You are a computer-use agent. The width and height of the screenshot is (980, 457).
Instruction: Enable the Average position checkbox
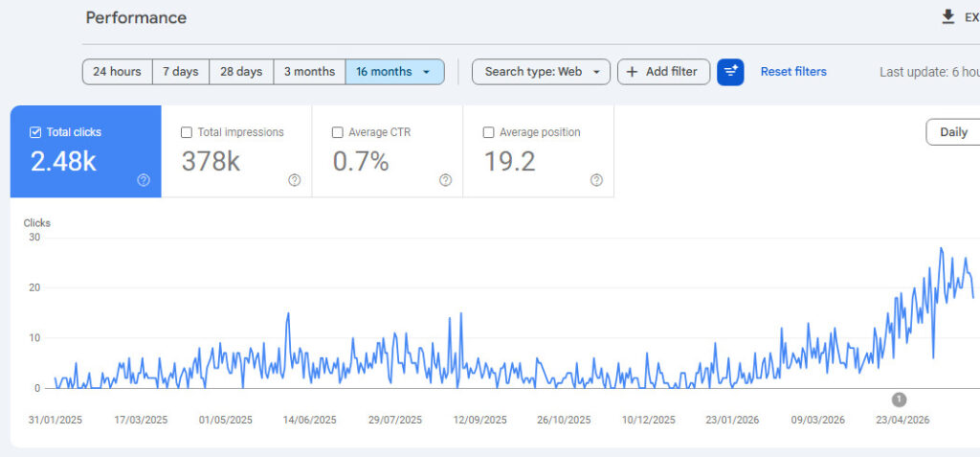pos(489,132)
